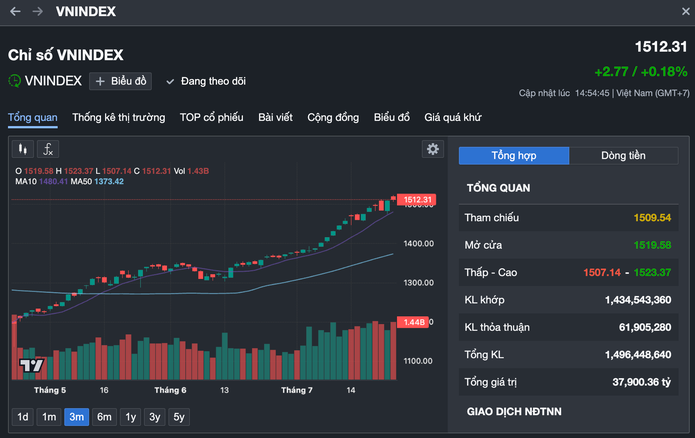Set chart range to 6m

click(104, 417)
